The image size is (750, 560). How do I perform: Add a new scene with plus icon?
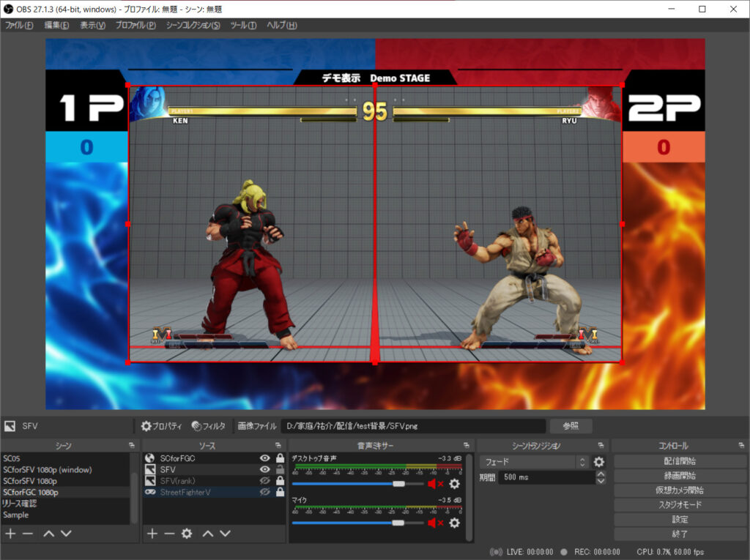(10, 533)
